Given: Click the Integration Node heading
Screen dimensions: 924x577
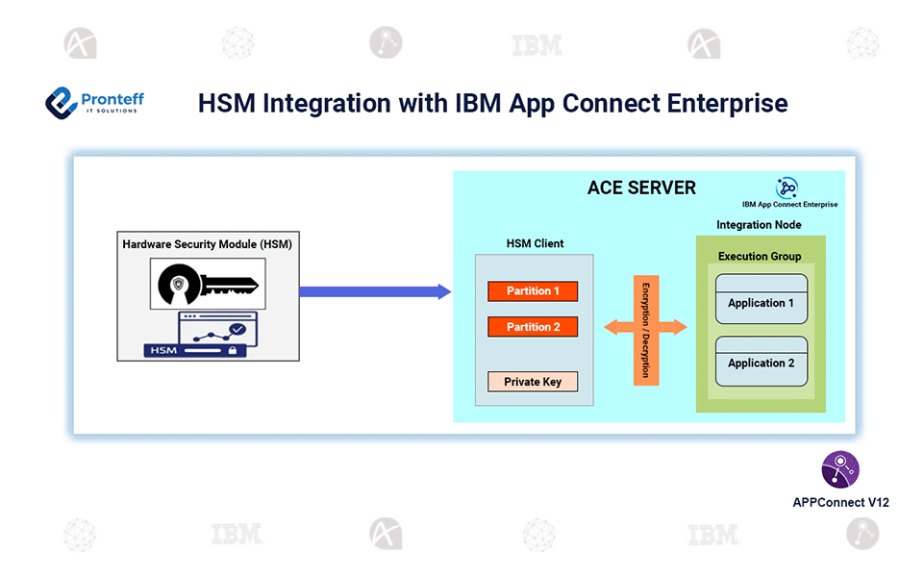Looking at the screenshot, I should (759, 225).
